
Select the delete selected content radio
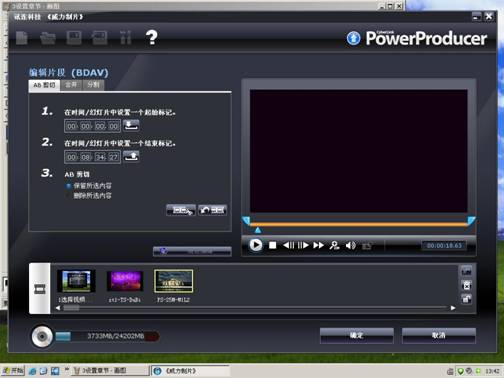pyautogui.click(x=69, y=196)
